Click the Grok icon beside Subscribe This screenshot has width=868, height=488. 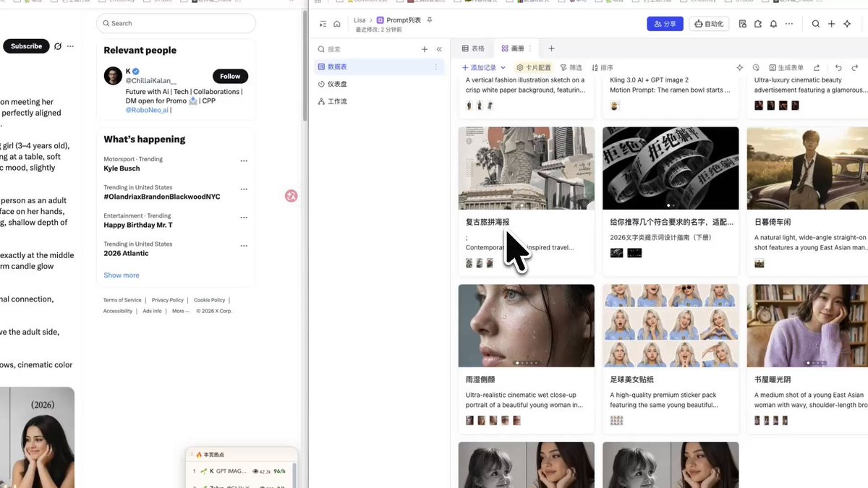pyautogui.click(x=58, y=46)
